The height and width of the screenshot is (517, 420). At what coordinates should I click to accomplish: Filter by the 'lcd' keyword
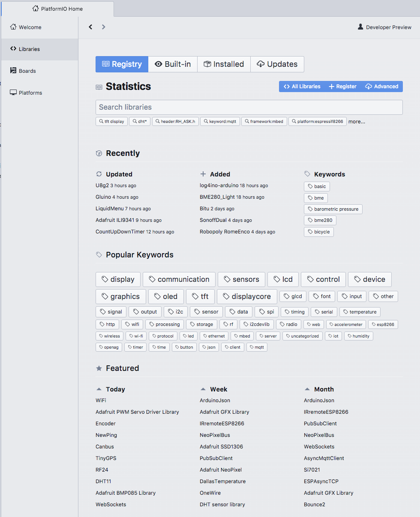tap(283, 279)
